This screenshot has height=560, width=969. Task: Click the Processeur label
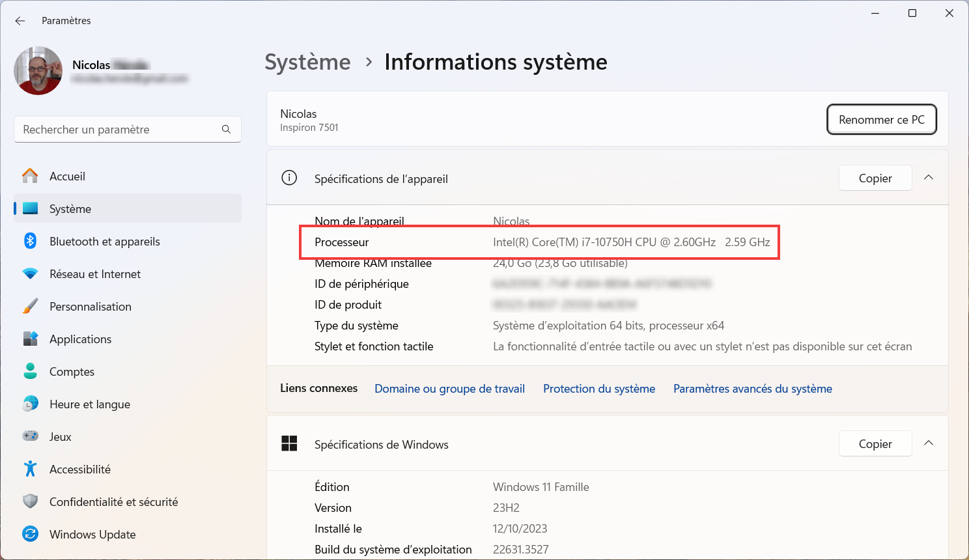342,242
